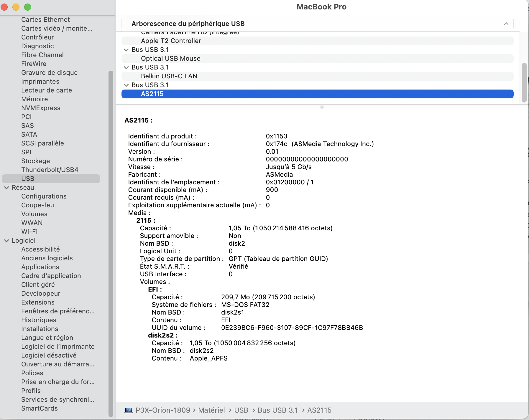Click the laptop icon in the path bar
The height and width of the screenshot is (420, 529).
point(129,410)
